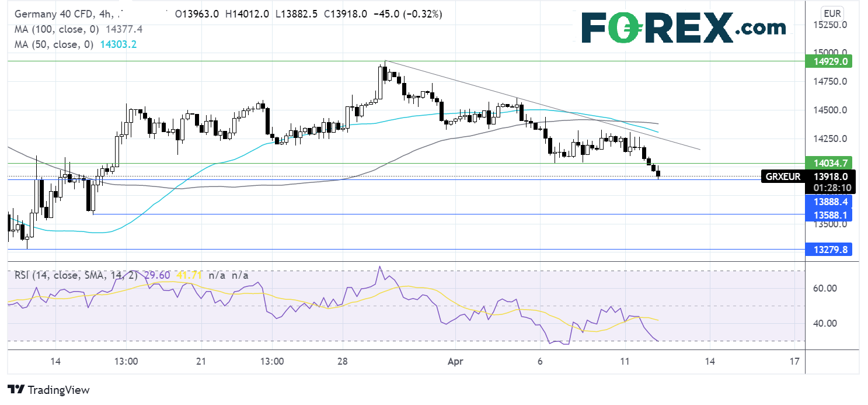868x405 pixels.
Task: Select the MA (50, close, 0) indicator legend
Action: click(51, 44)
